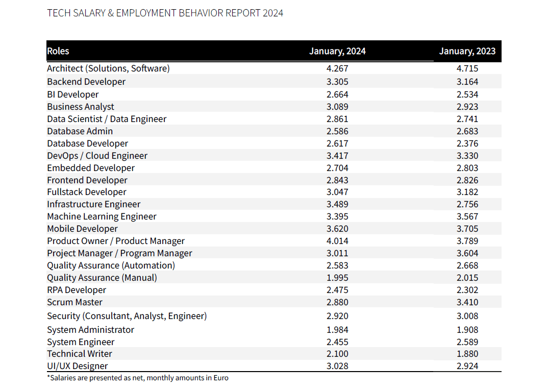Image resolution: width=548 pixels, height=392 pixels.
Task: Select Embedded Developer's 2024 value 2.704
Action: point(337,168)
